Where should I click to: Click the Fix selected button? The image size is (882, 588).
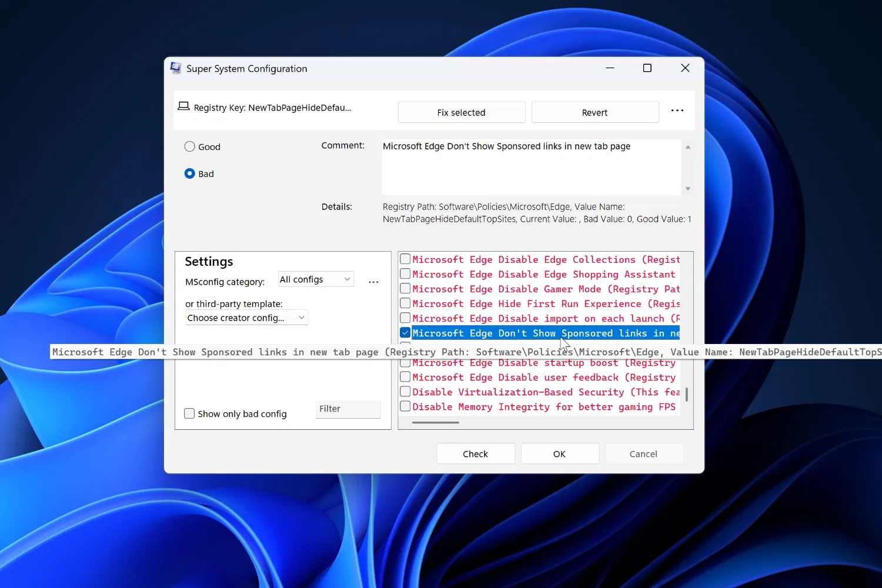[462, 112]
